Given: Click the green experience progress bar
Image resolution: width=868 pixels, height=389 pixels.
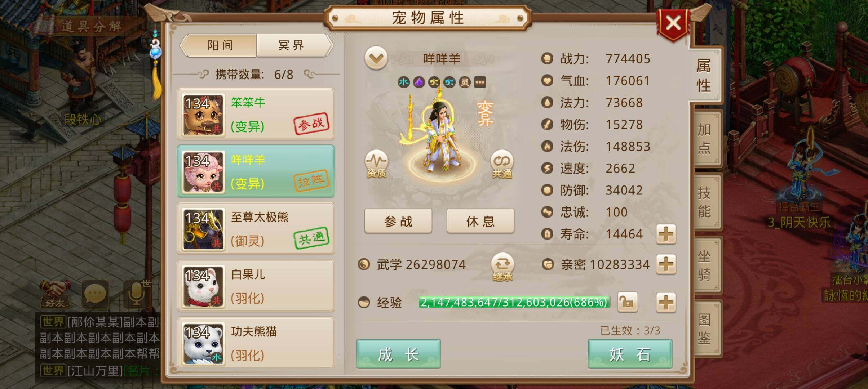Looking at the screenshot, I should 514,302.
